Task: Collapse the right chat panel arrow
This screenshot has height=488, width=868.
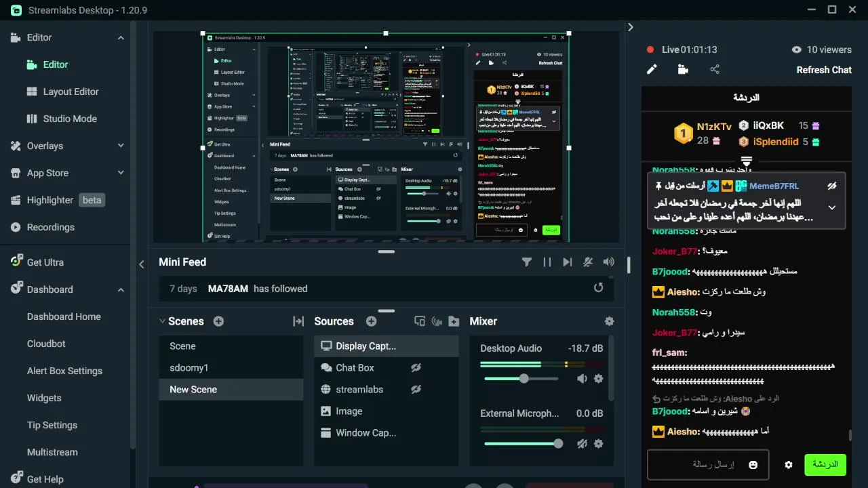Action: (x=631, y=27)
